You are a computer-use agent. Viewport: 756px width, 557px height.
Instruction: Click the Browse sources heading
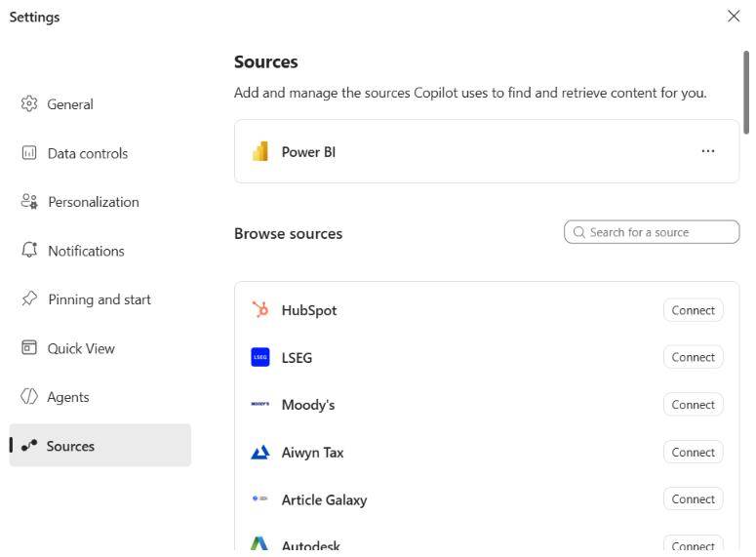coord(289,233)
